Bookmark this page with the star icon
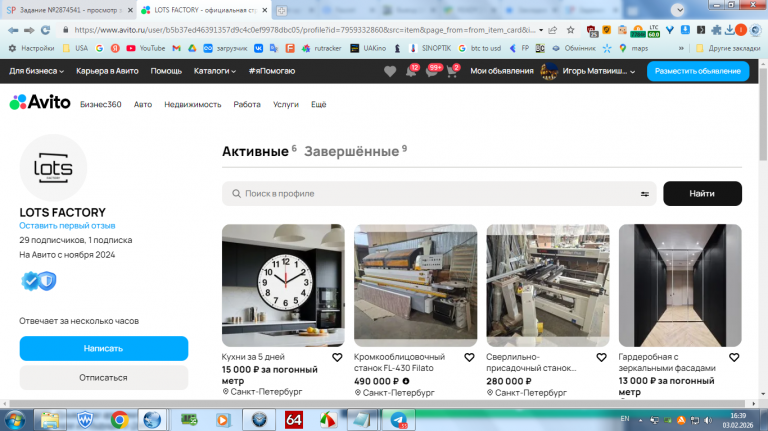The height and width of the screenshot is (431, 768). pyautogui.click(x=571, y=30)
